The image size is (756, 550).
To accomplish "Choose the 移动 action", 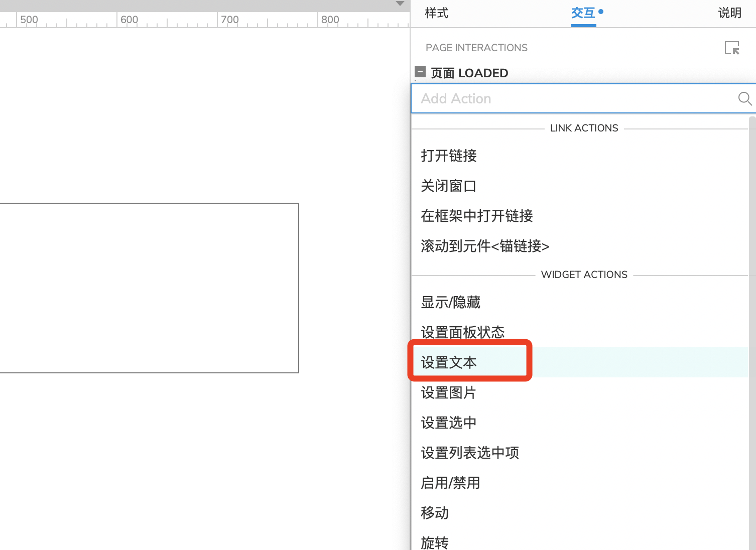I will click(x=435, y=513).
